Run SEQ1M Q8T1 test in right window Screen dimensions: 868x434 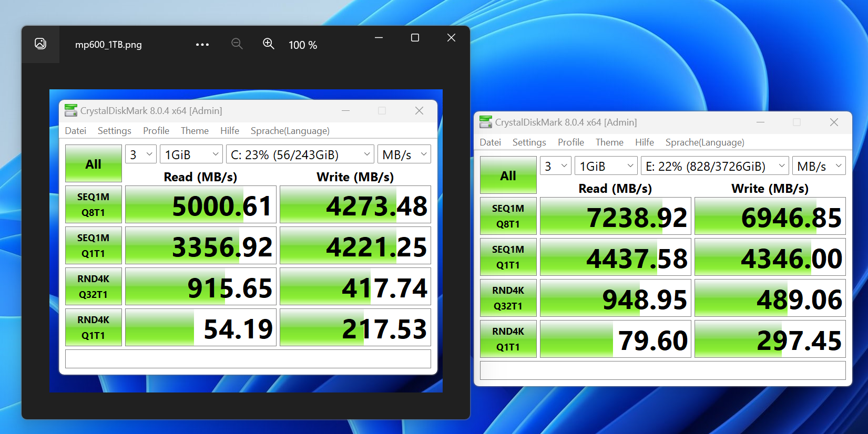click(508, 216)
